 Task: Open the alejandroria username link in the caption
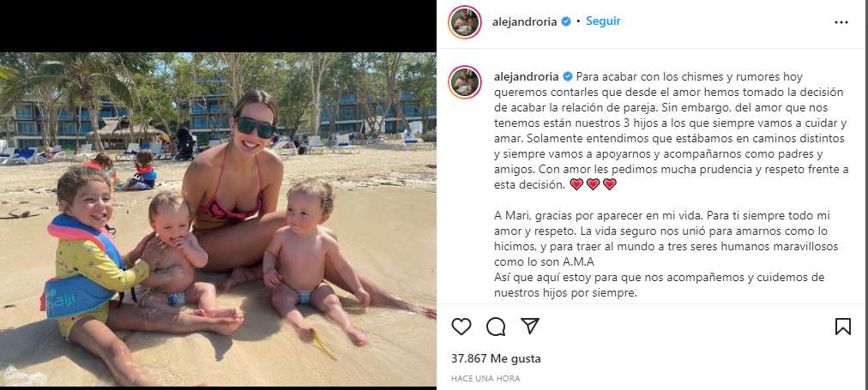pos(527,76)
